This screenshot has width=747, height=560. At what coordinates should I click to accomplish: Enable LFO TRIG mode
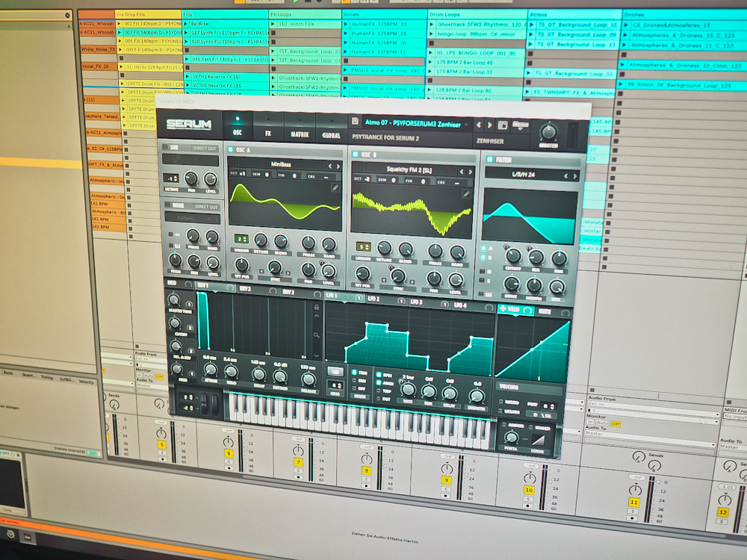point(354,373)
